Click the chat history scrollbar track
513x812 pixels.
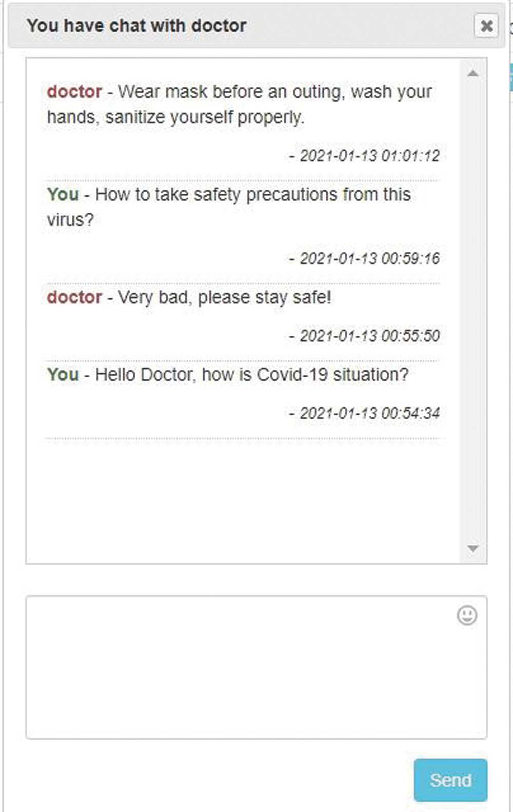click(x=473, y=308)
